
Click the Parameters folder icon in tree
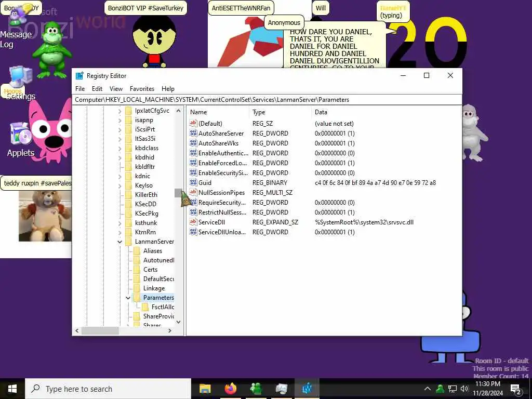[x=137, y=298]
